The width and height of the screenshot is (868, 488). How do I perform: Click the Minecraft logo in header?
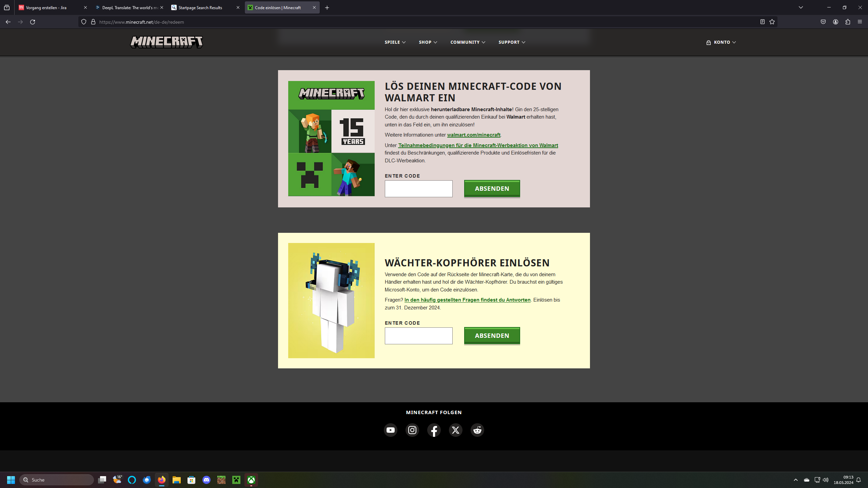[x=166, y=42]
